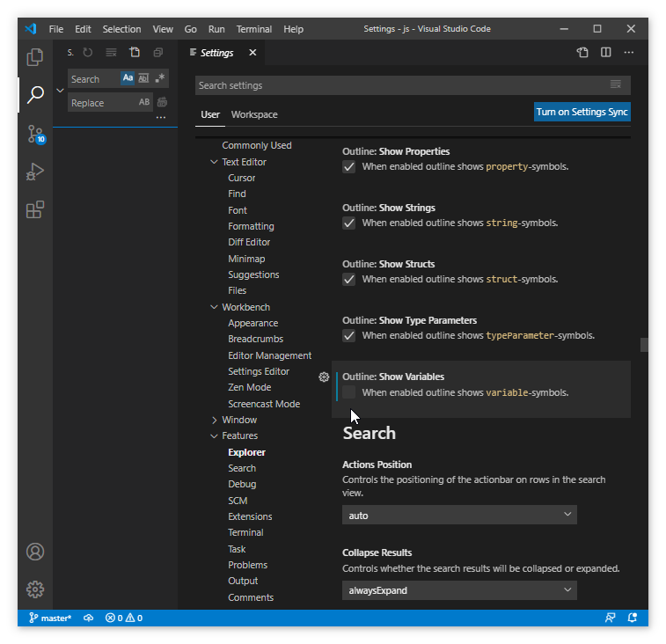Open the Extensions view
Image resolution: width=666 pixels, height=644 pixels.
(x=35, y=209)
